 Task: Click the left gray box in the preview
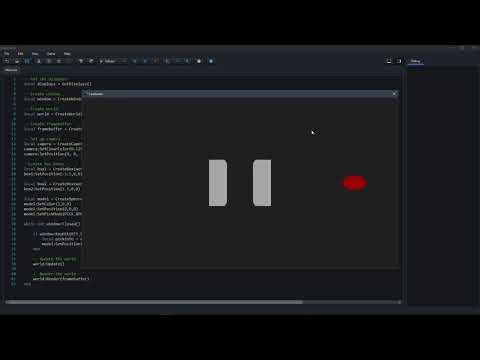pos(218,183)
